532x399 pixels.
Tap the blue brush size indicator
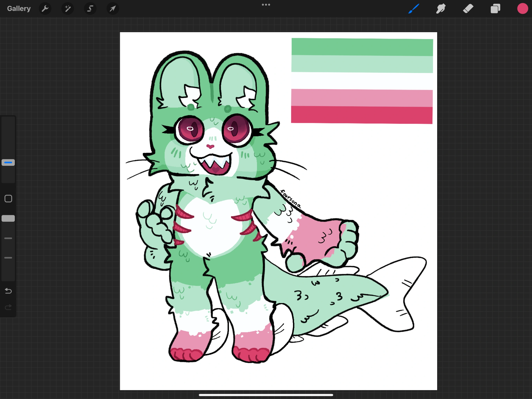8,162
